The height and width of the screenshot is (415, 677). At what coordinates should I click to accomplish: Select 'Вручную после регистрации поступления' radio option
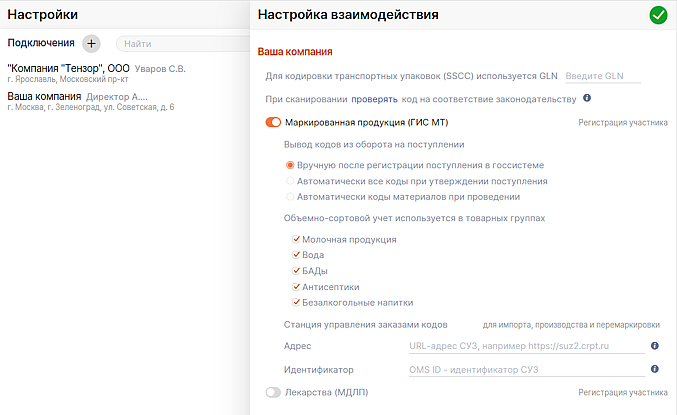(x=291, y=164)
